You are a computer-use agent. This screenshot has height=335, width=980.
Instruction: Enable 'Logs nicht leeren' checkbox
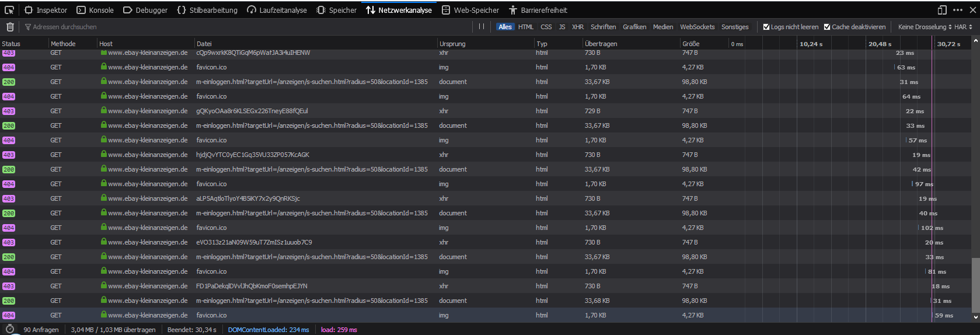[766, 27]
